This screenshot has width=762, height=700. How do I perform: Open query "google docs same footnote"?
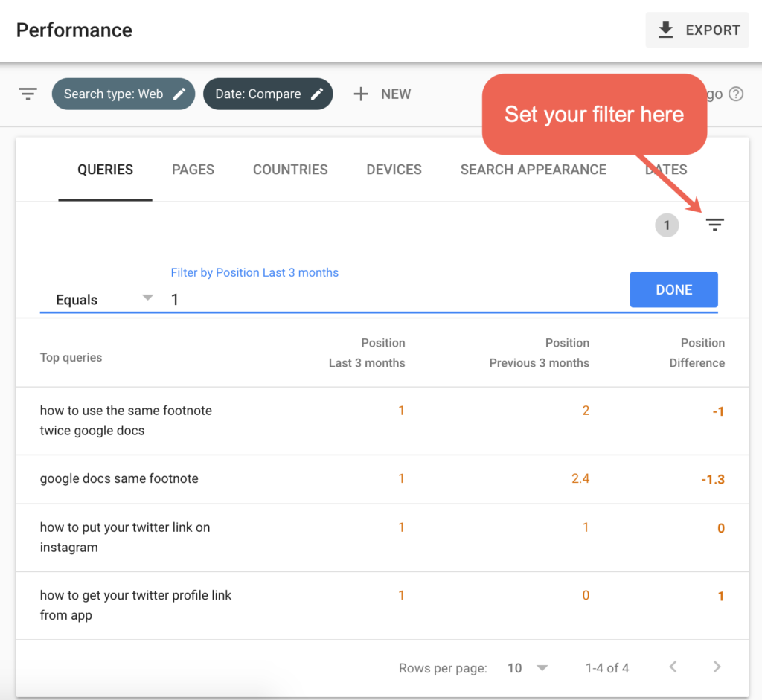(x=119, y=478)
